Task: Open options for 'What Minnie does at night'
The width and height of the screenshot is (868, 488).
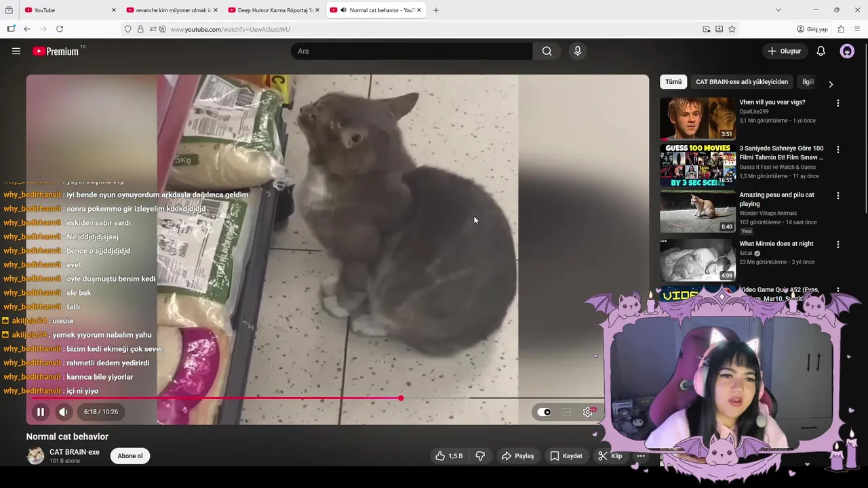Action: (837, 244)
